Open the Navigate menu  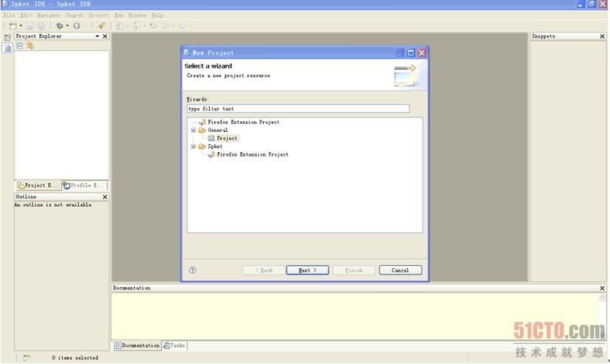click(x=49, y=15)
